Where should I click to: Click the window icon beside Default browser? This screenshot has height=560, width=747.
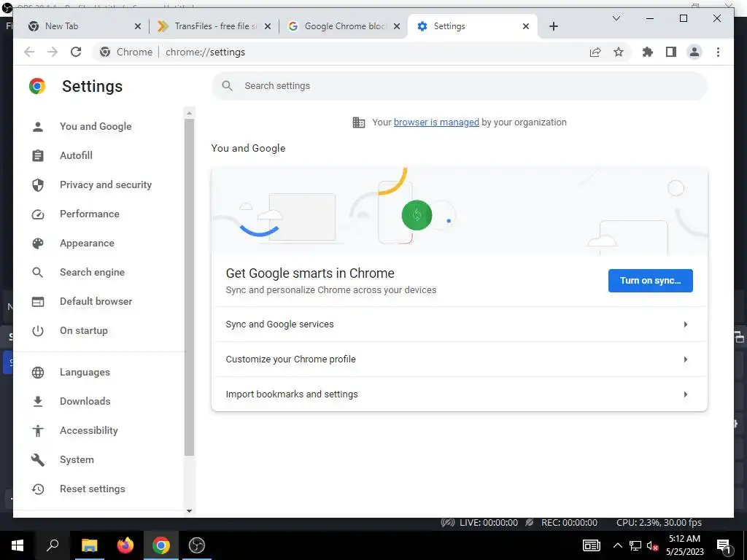tap(38, 301)
